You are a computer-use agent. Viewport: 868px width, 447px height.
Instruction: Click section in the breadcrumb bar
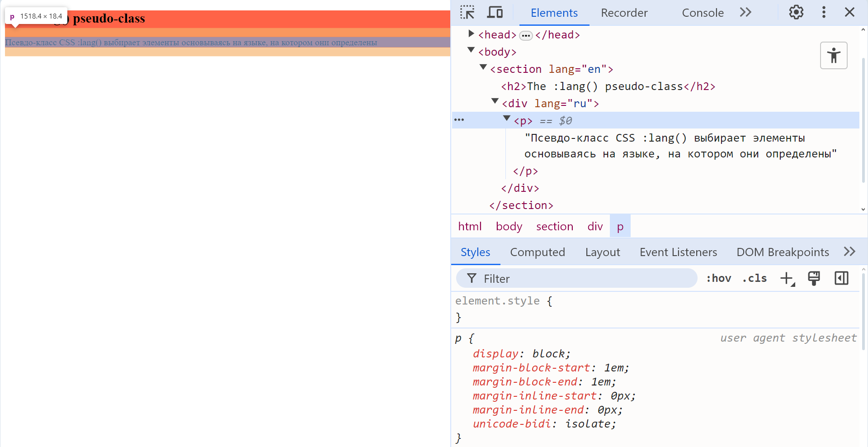[x=555, y=226]
